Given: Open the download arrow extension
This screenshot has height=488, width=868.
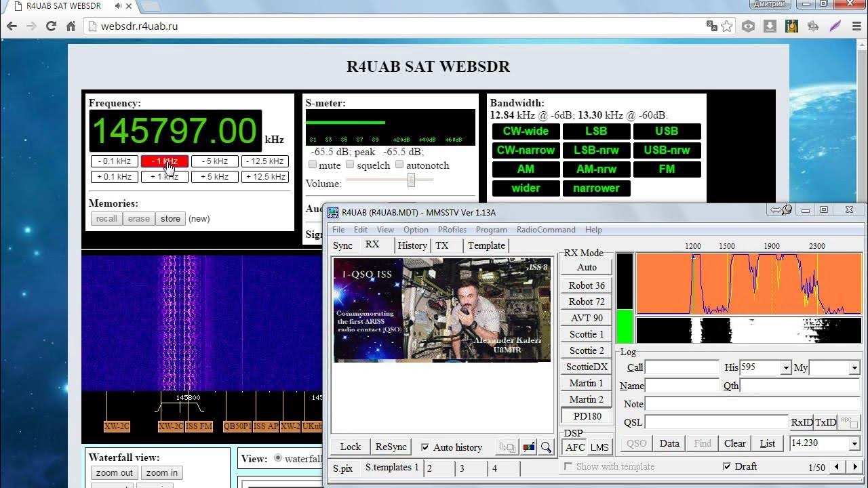Looking at the screenshot, I should 770,26.
